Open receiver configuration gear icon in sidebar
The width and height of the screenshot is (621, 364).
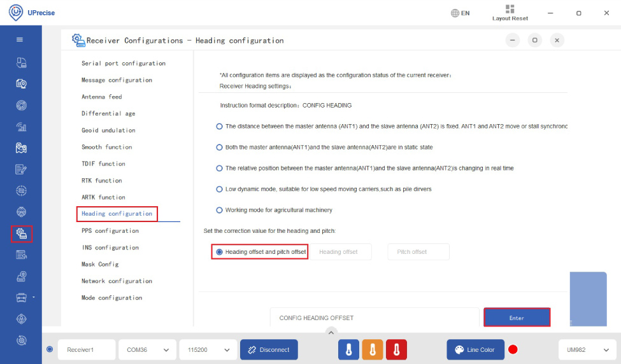22,234
